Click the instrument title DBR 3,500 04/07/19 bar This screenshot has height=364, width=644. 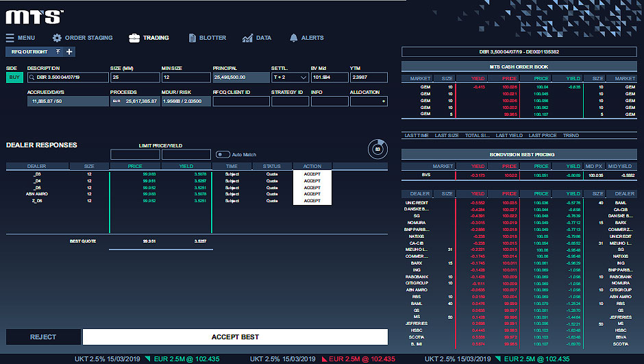pyautogui.click(x=519, y=52)
